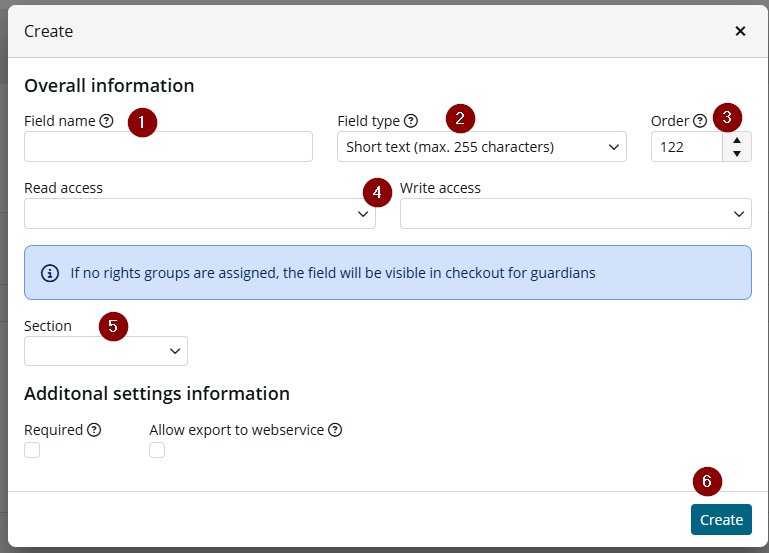Decrease the Order value with down arrow
The width and height of the screenshot is (769, 553).
[737, 153]
